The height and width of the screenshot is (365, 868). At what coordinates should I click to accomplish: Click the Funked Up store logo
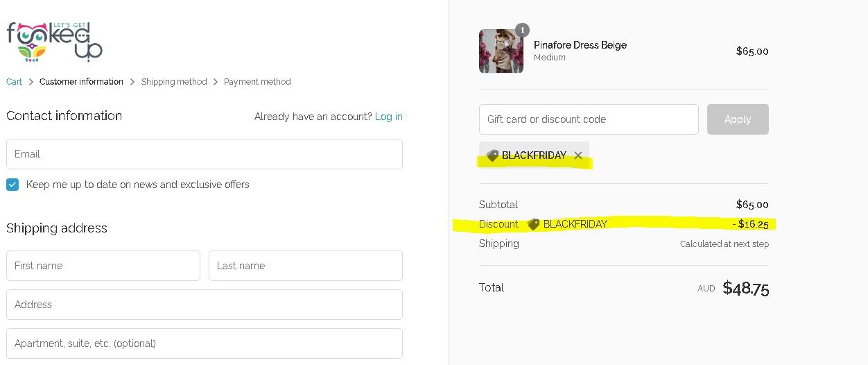[x=54, y=42]
